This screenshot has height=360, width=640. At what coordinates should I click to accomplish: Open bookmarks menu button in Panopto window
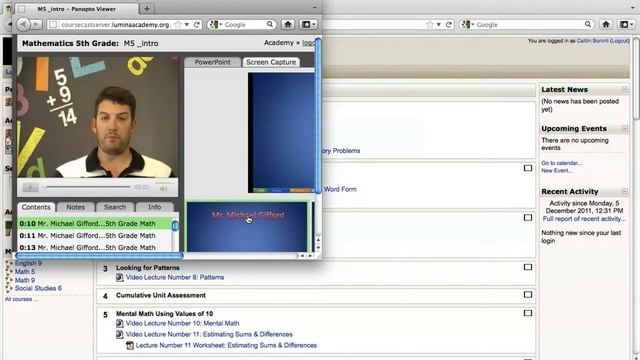pyautogui.click(x=309, y=24)
